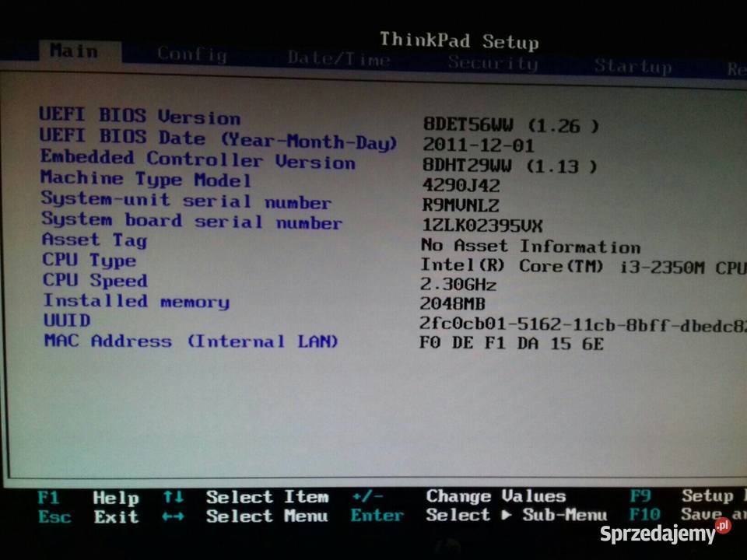Click machine type value 4290J42

461,185
